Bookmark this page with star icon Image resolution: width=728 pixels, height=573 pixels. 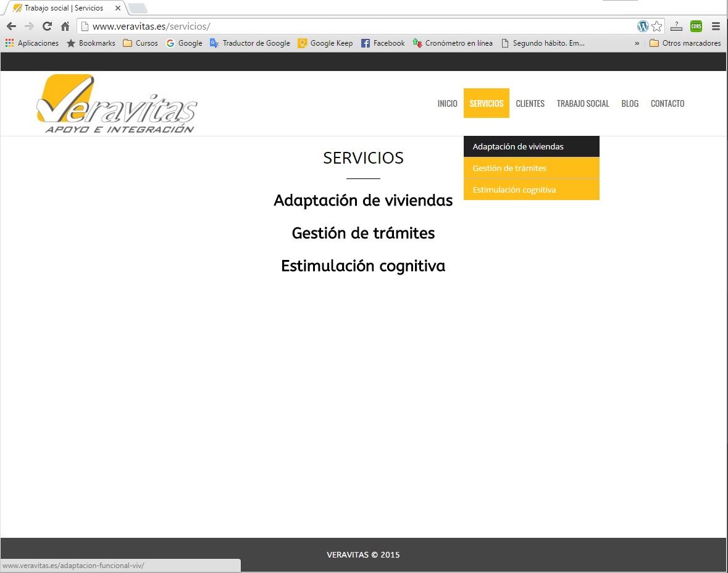point(656,27)
